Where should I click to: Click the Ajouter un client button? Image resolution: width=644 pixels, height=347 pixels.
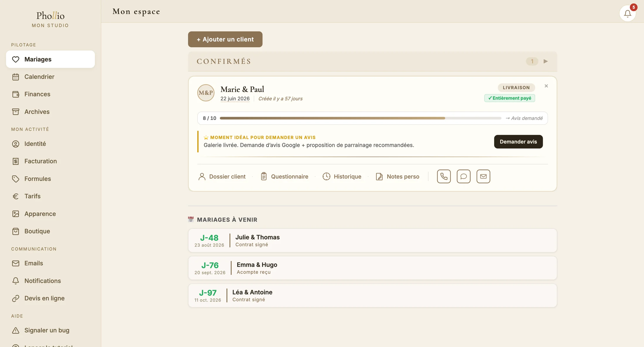pyautogui.click(x=225, y=39)
